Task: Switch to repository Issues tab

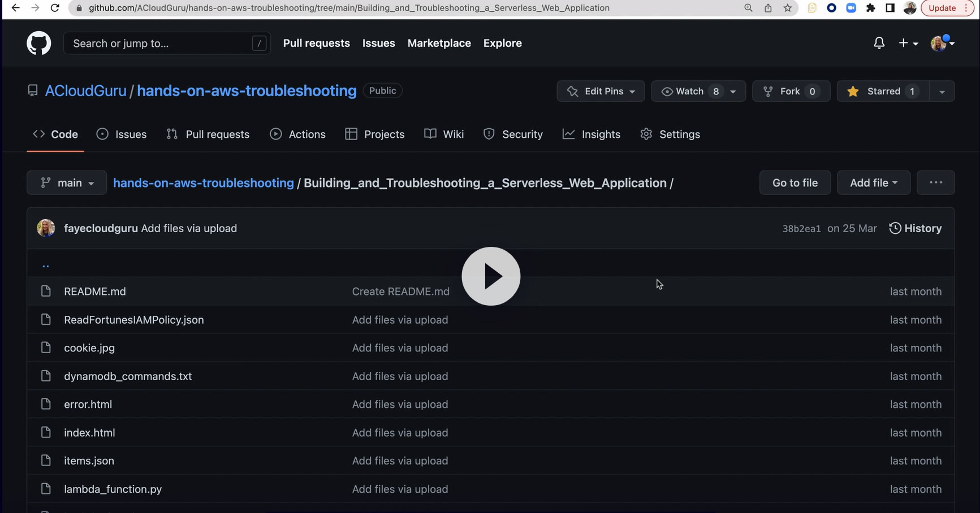Action: coord(122,134)
